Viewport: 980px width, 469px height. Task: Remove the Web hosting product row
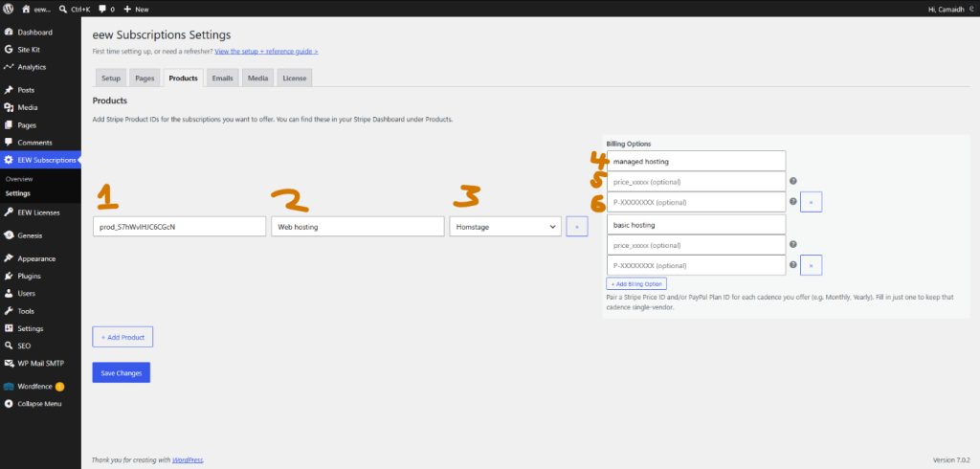click(x=577, y=227)
